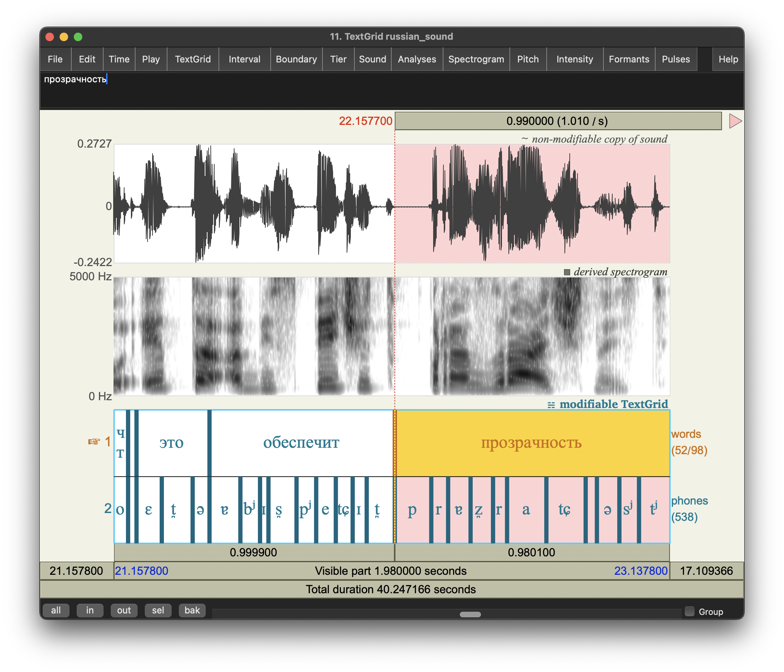Select the 'обеспечит' word interval
This screenshot has height=672, width=784.
pos(301,443)
